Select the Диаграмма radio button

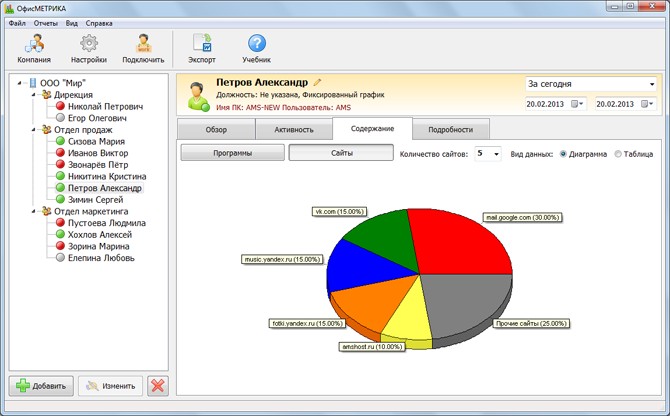pos(564,154)
